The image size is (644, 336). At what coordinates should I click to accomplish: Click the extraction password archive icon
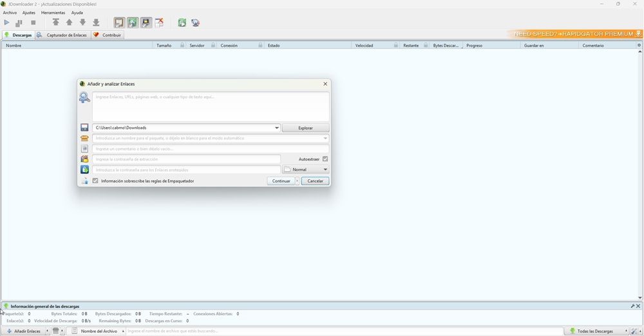pyautogui.click(x=84, y=159)
